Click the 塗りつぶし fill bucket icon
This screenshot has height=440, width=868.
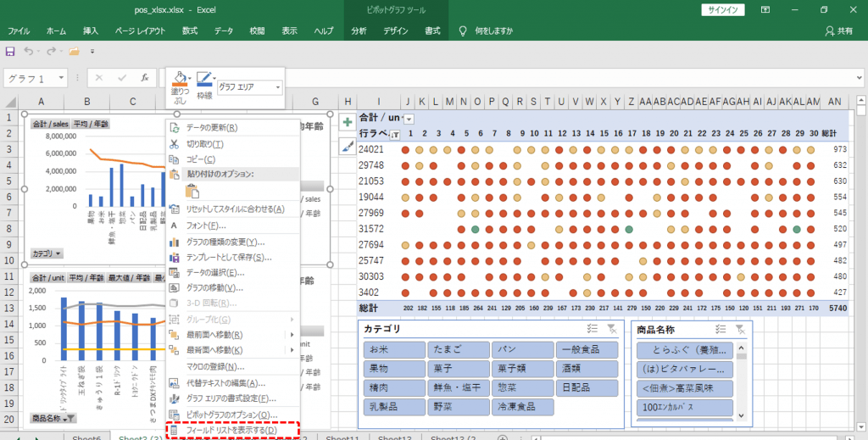pyautogui.click(x=180, y=77)
